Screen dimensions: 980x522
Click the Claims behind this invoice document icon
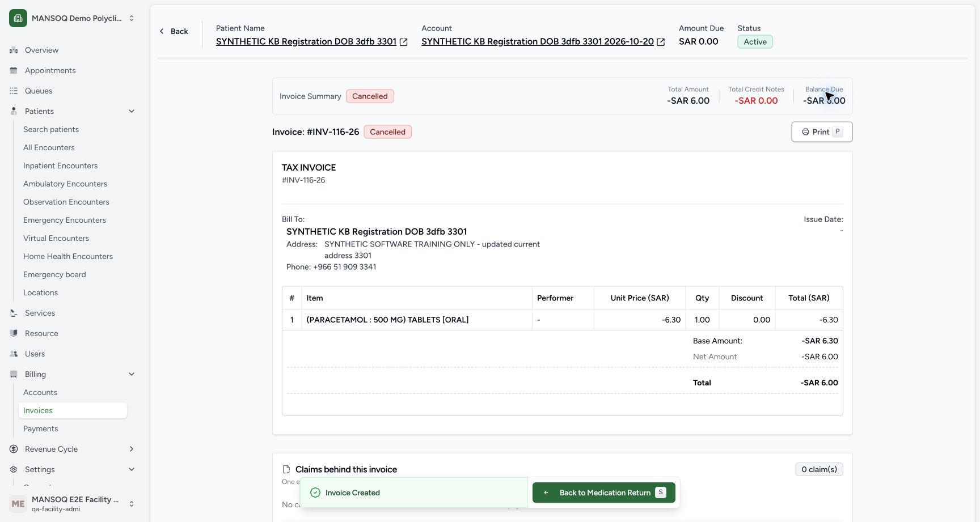point(286,469)
